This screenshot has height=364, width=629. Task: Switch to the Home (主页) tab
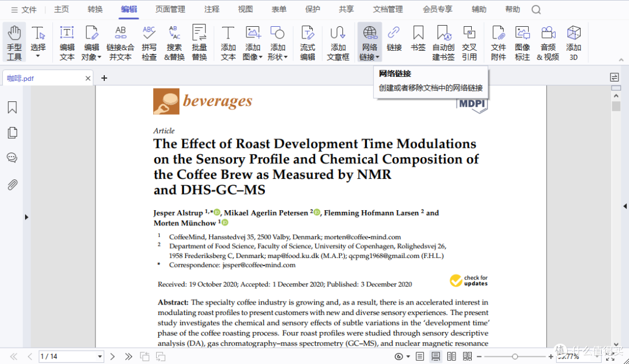click(61, 9)
